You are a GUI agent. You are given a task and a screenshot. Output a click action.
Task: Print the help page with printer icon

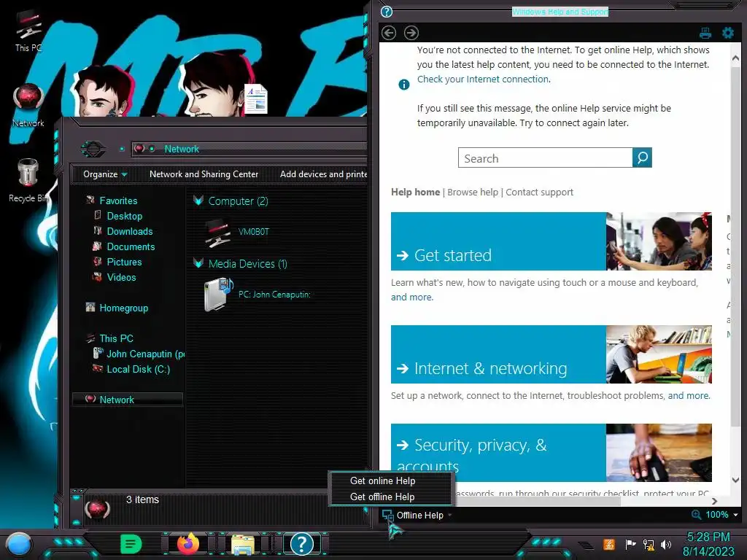pos(705,33)
